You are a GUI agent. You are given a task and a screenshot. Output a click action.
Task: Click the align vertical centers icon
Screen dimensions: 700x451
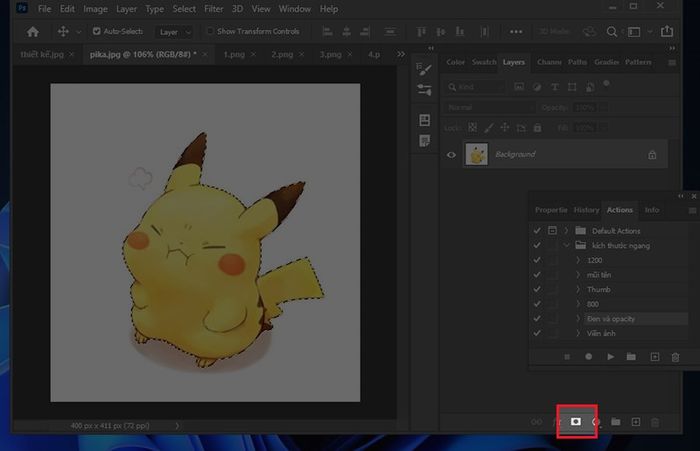tap(441, 32)
